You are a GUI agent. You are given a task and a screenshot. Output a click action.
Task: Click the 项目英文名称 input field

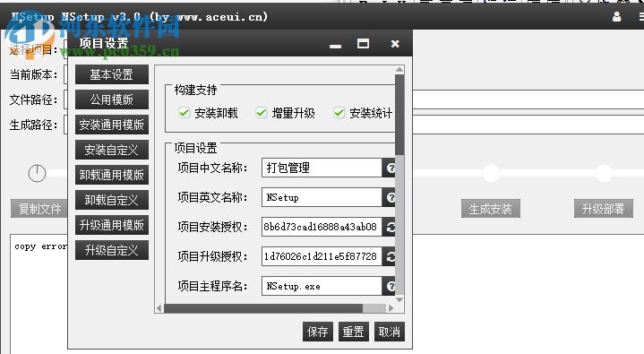coord(322,197)
